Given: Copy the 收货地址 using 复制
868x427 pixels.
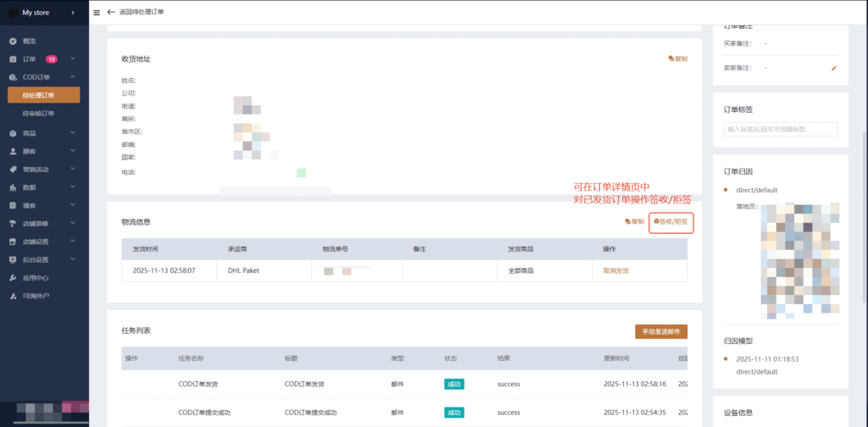Looking at the screenshot, I should (677, 59).
